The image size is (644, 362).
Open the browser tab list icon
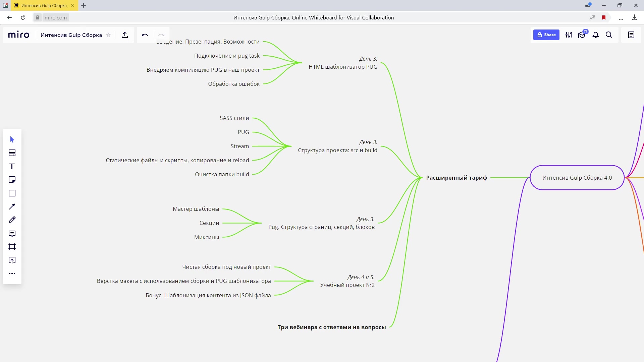click(588, 5)
